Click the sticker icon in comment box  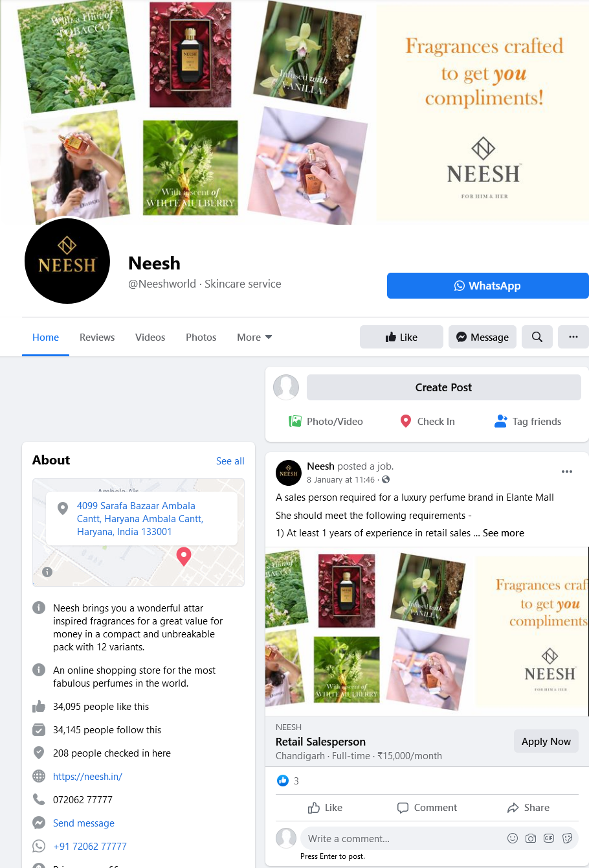coord(568,838)
